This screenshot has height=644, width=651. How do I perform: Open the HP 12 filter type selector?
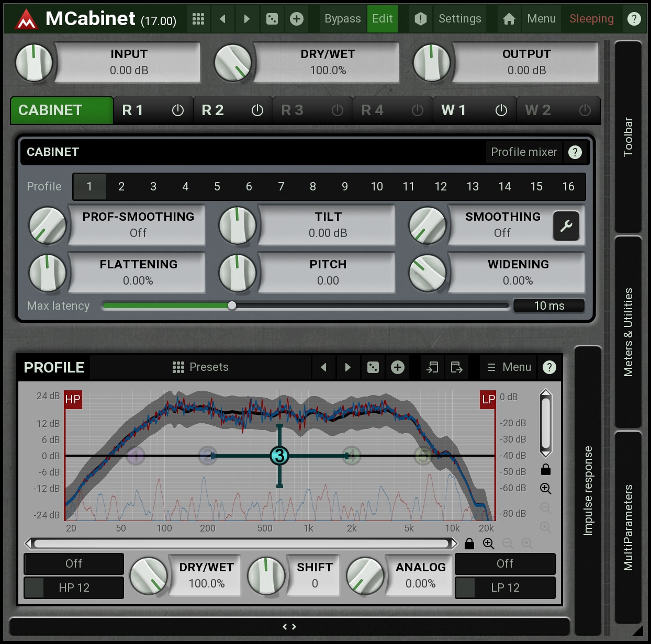pos(74,588)
